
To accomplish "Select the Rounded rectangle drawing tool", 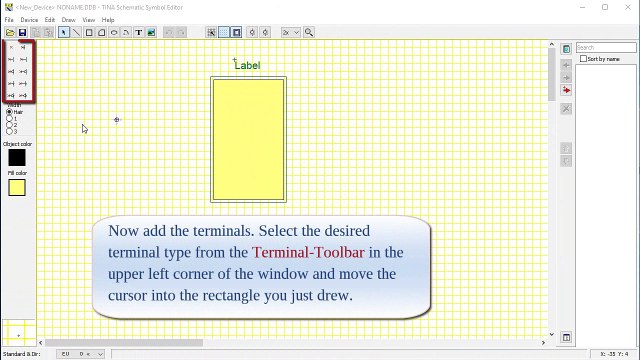I will click(x=102, y=32).
